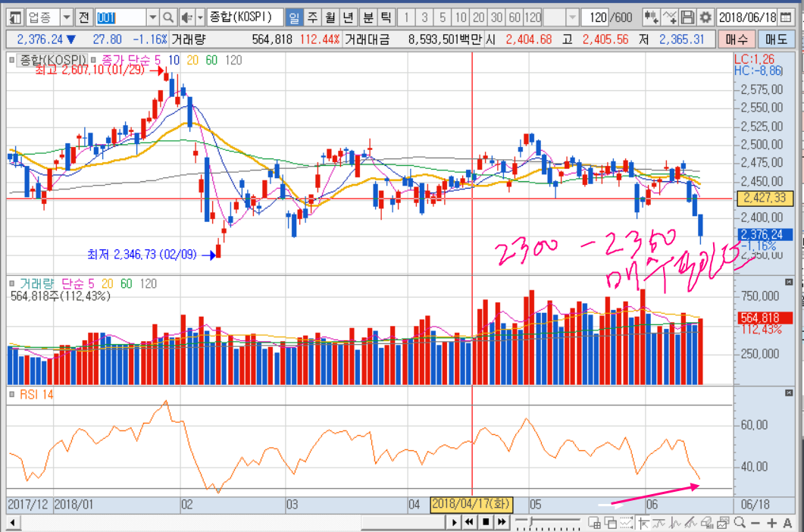Viewport: 804px width, 532px height.
Task: Click the magnifier search icon beside code field
Action: (168, 17)
